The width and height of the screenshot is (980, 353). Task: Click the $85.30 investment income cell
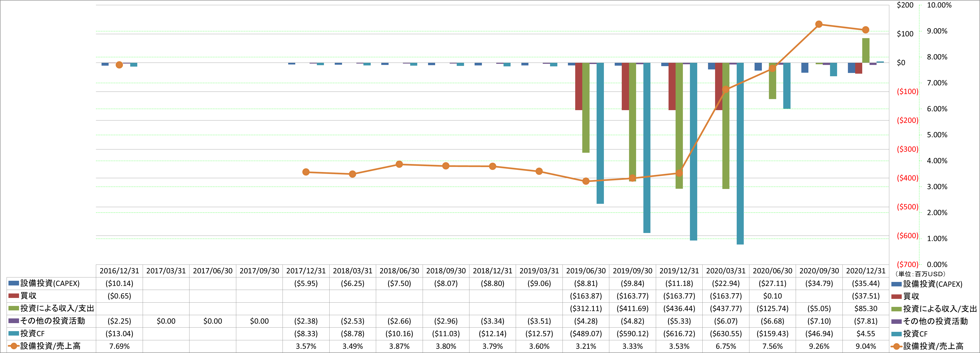[x=866, y=309]
